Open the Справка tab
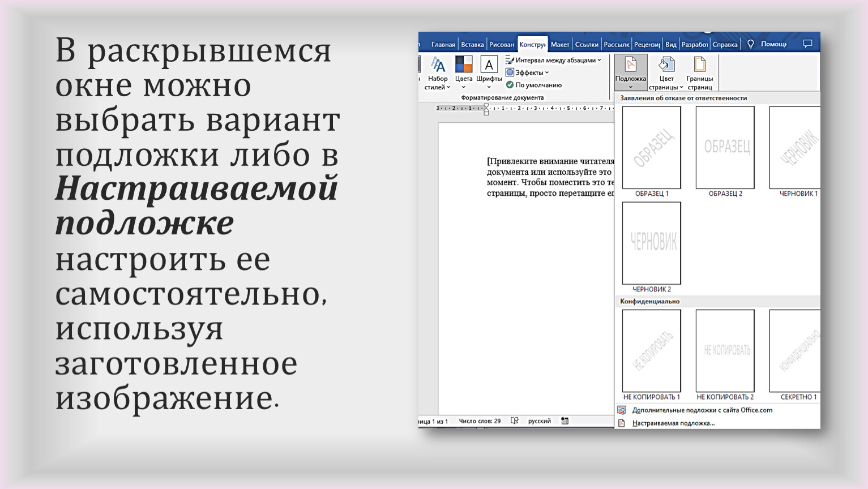868x489 pixels. pos(725,44)
